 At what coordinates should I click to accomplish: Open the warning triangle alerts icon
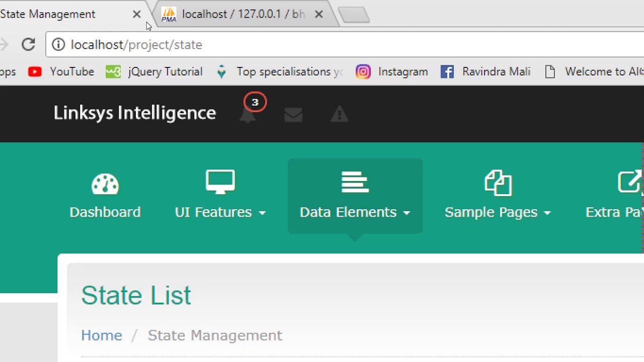340,114
